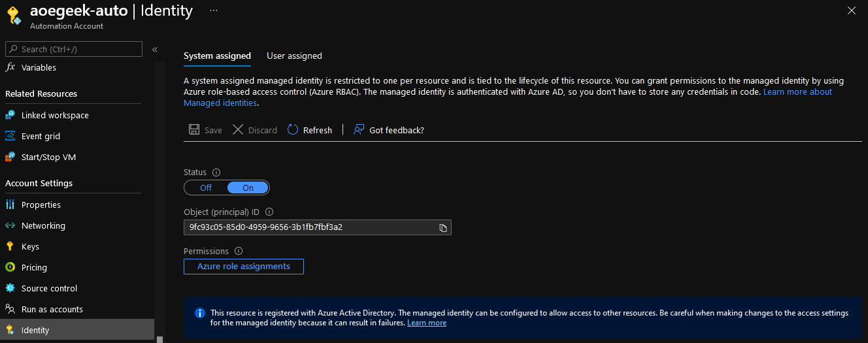Set Status toggle to On

tap(248, 188)
